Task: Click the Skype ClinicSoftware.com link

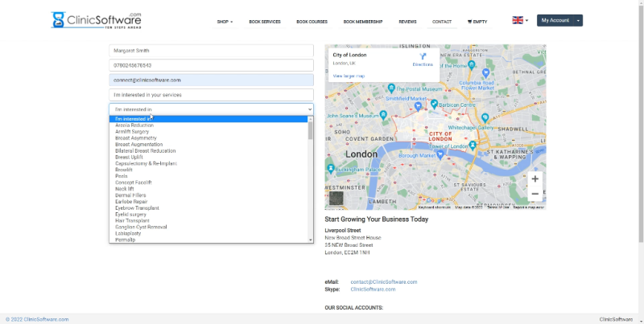Action: [x=373, y=289]
